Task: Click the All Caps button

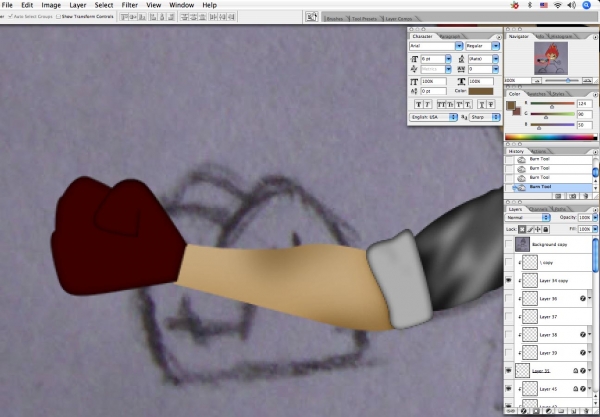Action: [440, 104]
